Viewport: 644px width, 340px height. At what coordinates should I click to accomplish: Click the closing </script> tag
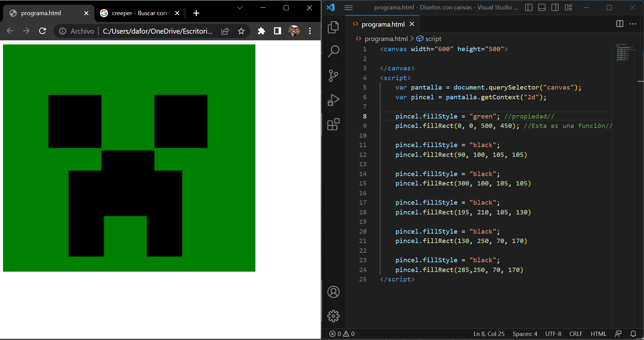point(397,279)
